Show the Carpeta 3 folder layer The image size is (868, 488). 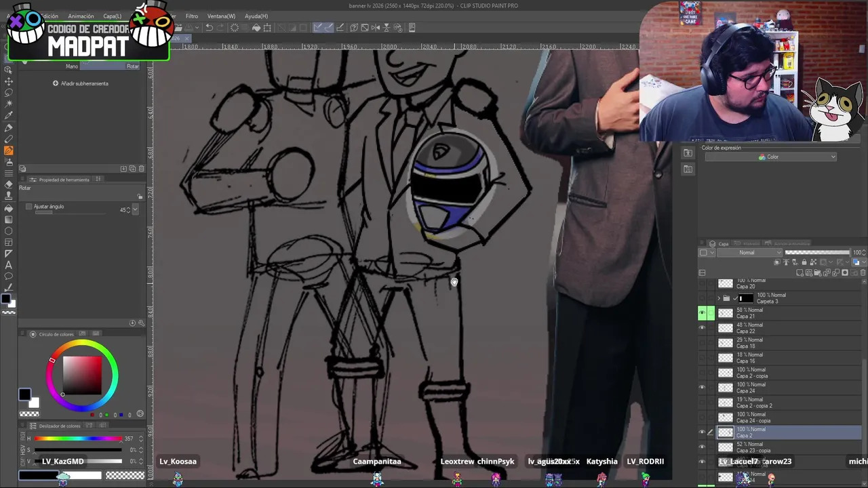(702, 298)
